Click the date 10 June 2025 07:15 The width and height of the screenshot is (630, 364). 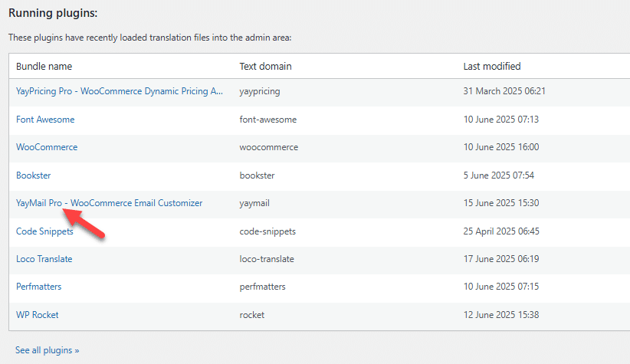(501, 287)
